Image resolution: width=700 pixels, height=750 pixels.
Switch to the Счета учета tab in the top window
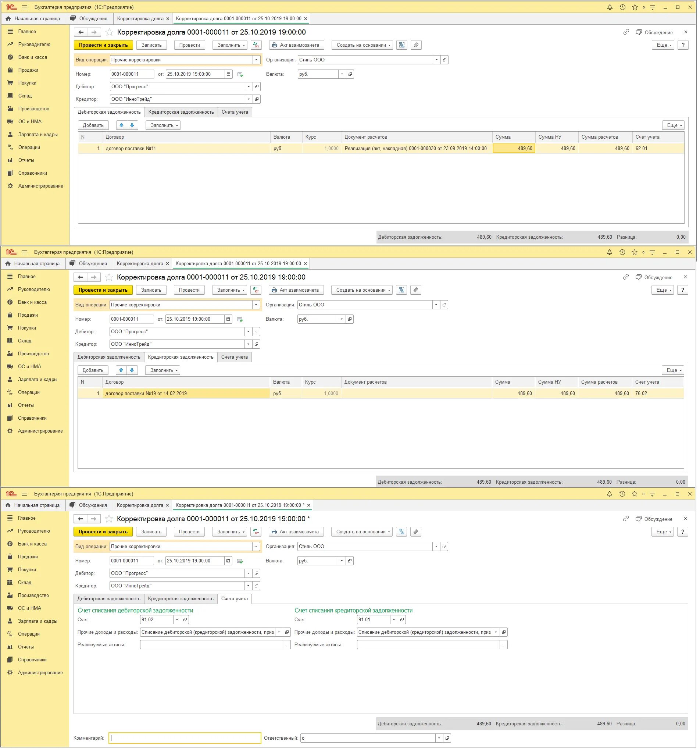(236, 113)
